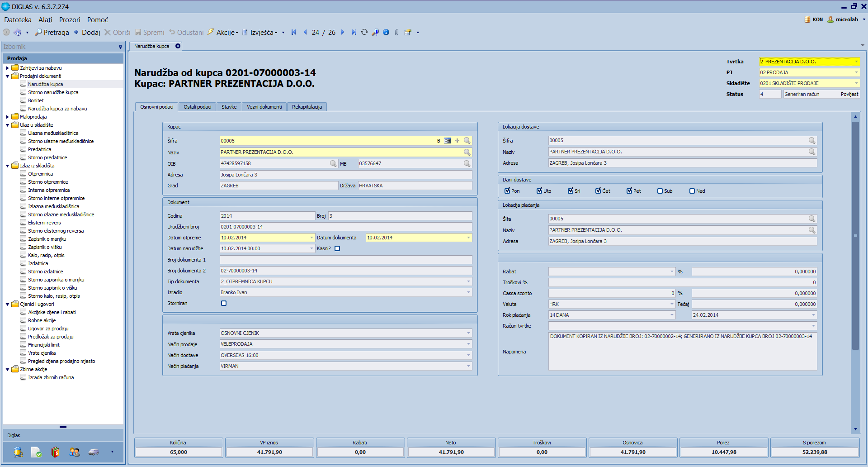Expand the Način dostave dropdown
The image size is (868, 467).
click(468, 355)
